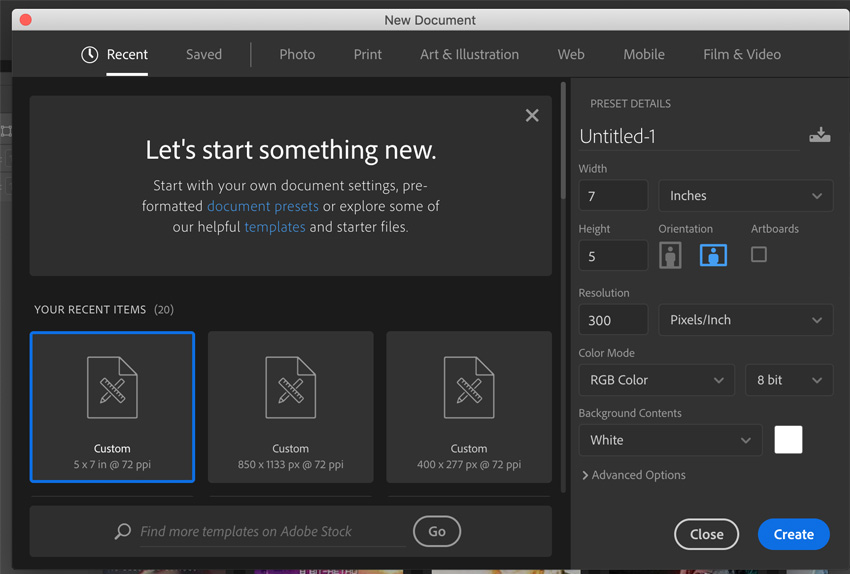This screenshot has height=574, width=850.
Task: Click the Find more templates search field
Action: pyautogui.click(x=273, y=532)
